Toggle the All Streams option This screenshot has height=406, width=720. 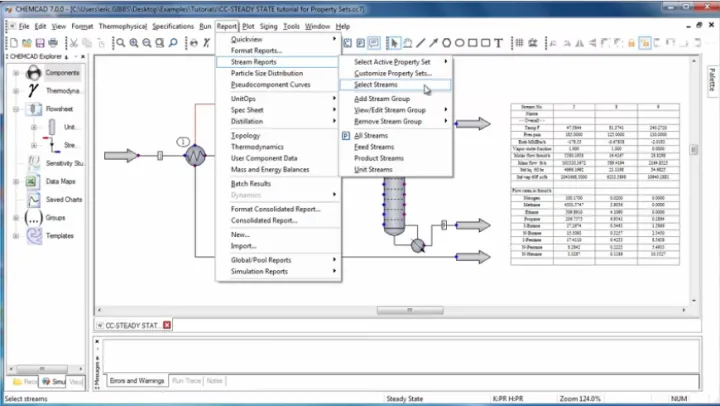coord(371,134)
